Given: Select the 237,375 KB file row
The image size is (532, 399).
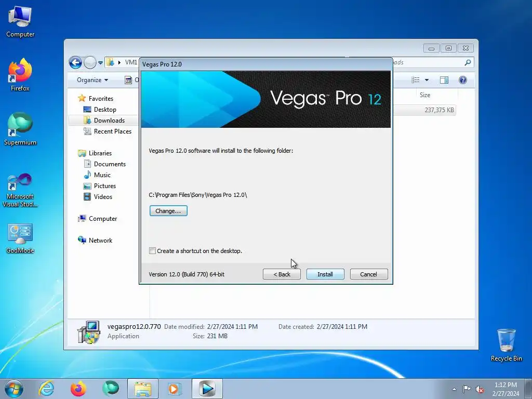Looking at the screenshot, I should pos(424,110).
